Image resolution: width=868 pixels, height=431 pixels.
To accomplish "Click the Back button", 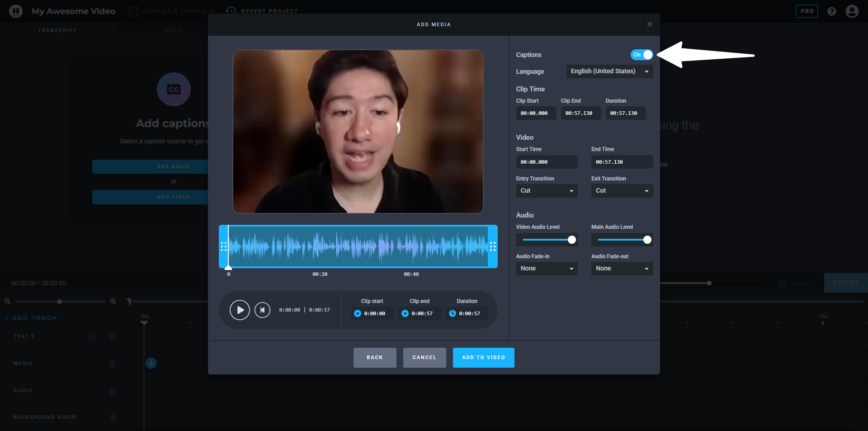I will [375, 358].
